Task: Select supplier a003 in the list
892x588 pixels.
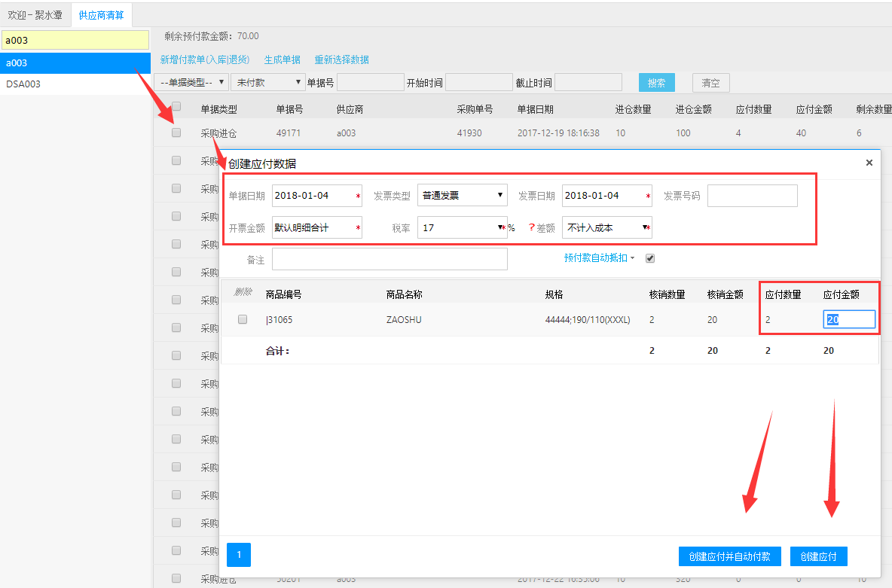Action: [x=75, y=63]
